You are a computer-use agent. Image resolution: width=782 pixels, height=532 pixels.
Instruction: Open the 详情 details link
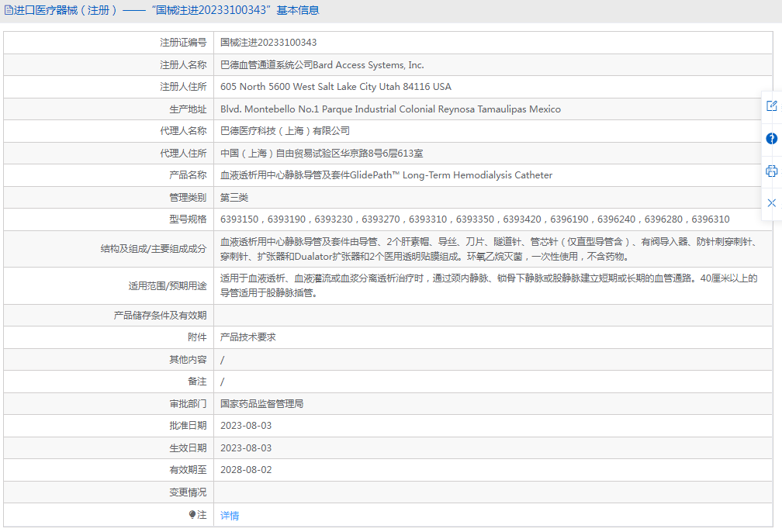[230, 515]
